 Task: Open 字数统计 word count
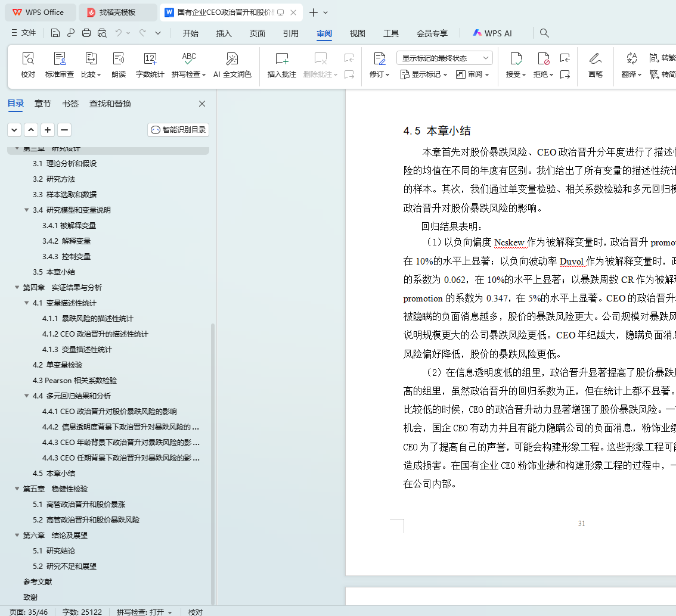[x=150, y=64]
